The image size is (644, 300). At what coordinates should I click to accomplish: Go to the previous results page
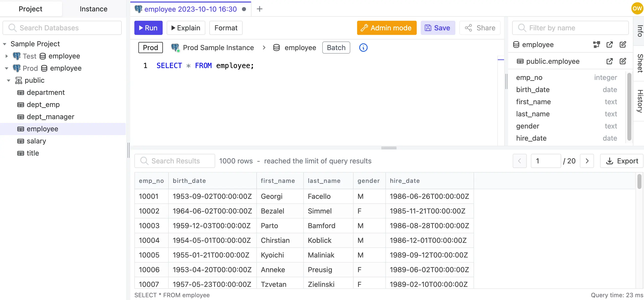[x=519, y=161]
